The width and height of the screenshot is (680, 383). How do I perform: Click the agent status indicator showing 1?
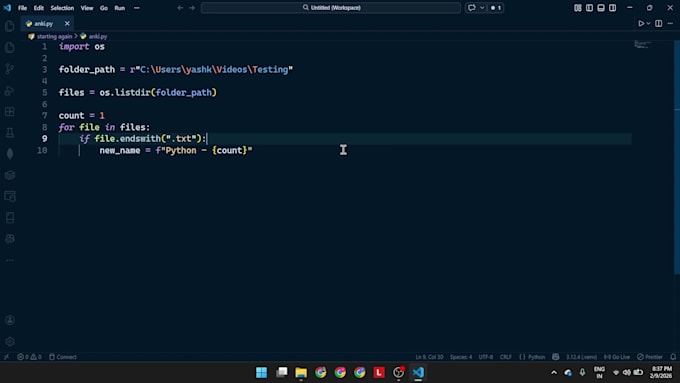point(496,8)
